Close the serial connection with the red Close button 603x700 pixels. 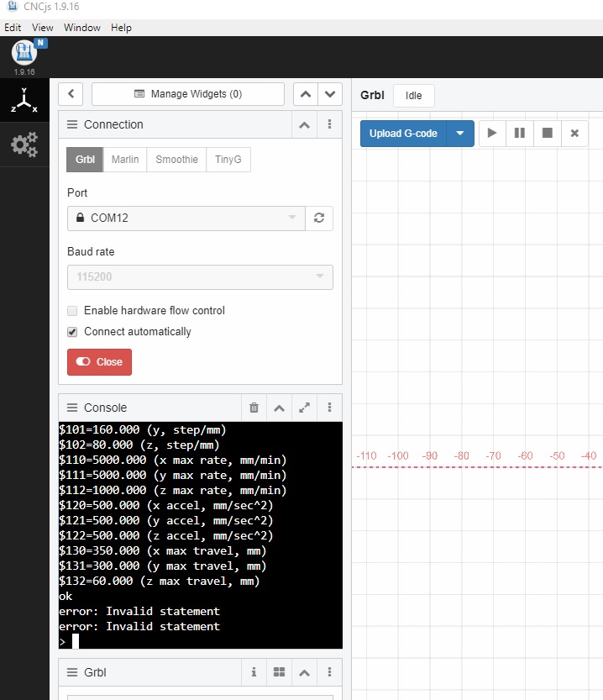100,362
